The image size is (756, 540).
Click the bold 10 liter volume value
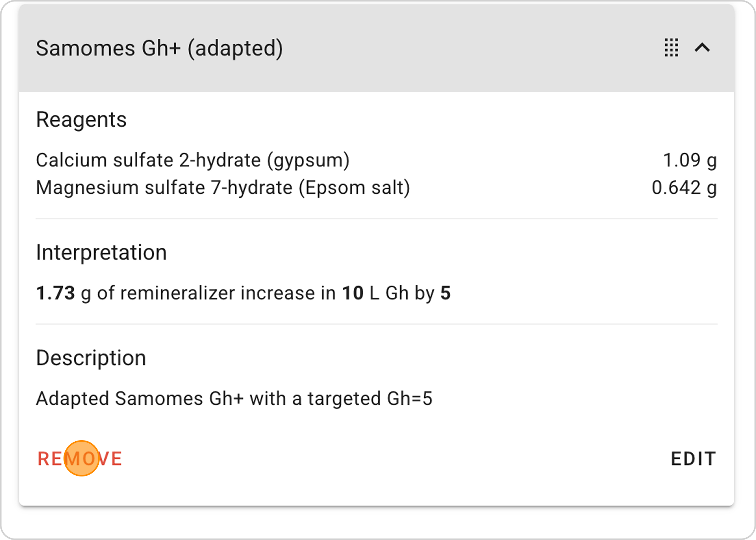tap(353, 293)
